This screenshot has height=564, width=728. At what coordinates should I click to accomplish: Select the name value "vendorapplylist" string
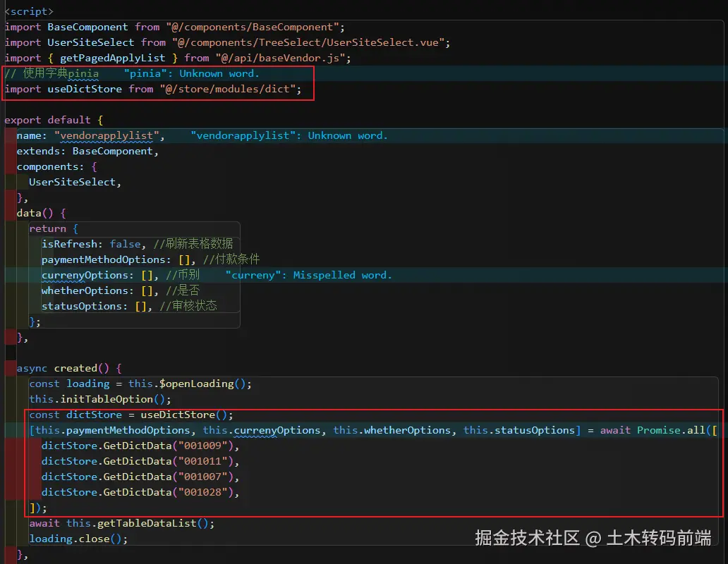(x=107, y=135)
